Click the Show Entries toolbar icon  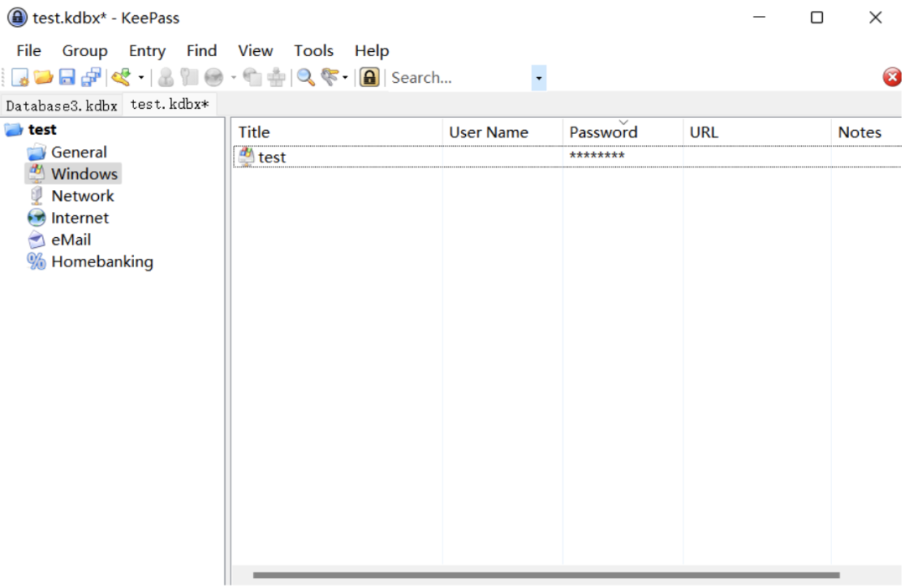tap(330, 77)
